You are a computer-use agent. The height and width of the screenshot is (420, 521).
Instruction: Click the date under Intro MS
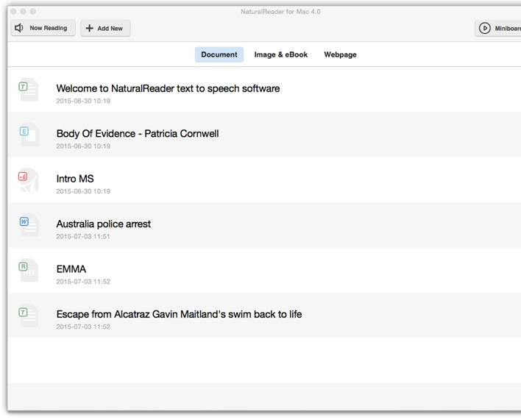(83, 191)
